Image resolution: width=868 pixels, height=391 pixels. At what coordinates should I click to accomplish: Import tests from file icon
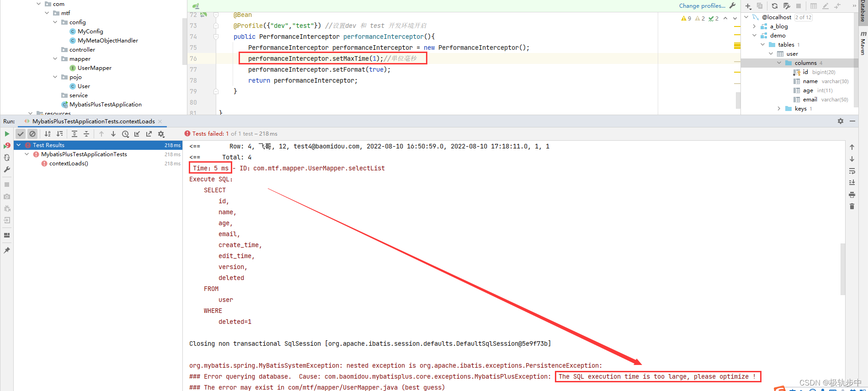tap(137, 134)
